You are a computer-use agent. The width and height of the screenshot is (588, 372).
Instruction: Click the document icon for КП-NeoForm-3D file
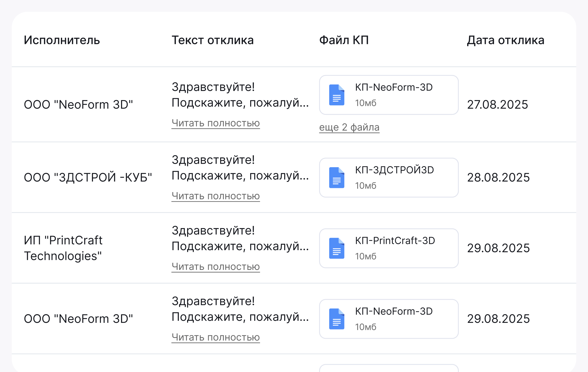[x=337, y=95]
